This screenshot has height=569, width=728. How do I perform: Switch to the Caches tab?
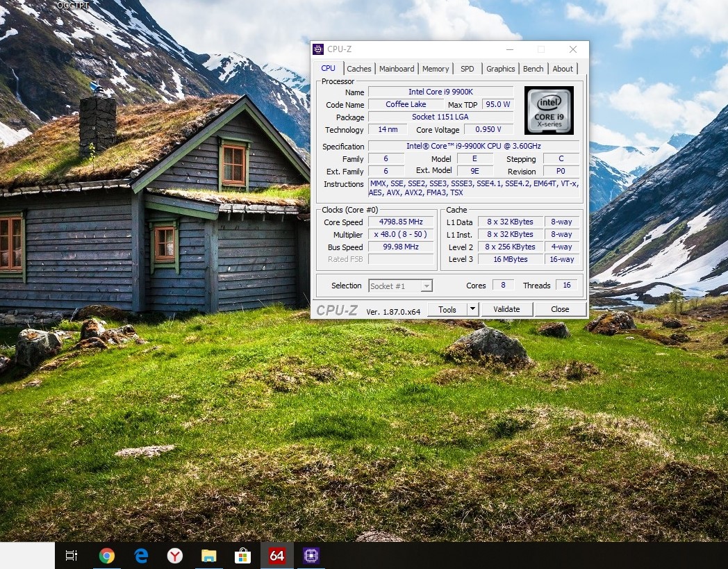359,69
